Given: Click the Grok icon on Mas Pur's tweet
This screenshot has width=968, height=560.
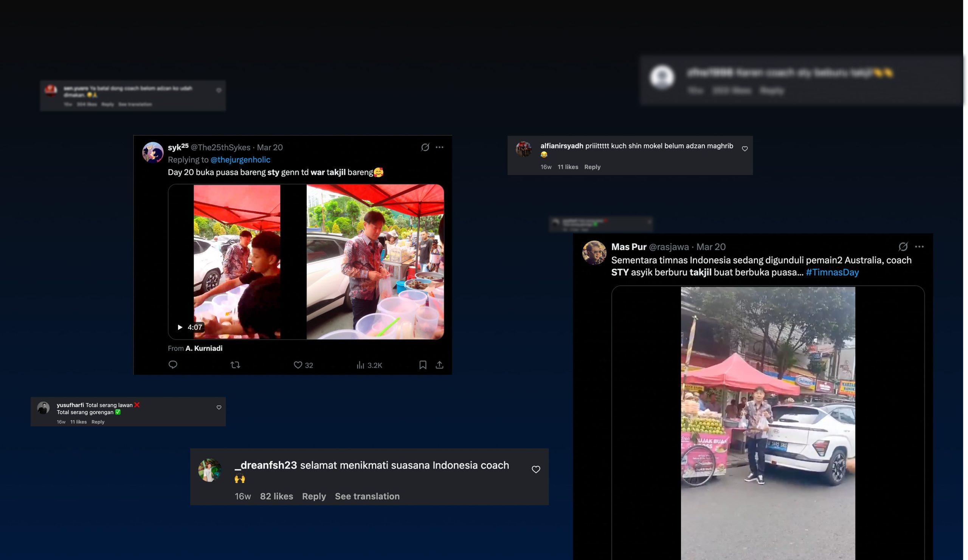Looking at the screenshot, I should tap(903, 246).
